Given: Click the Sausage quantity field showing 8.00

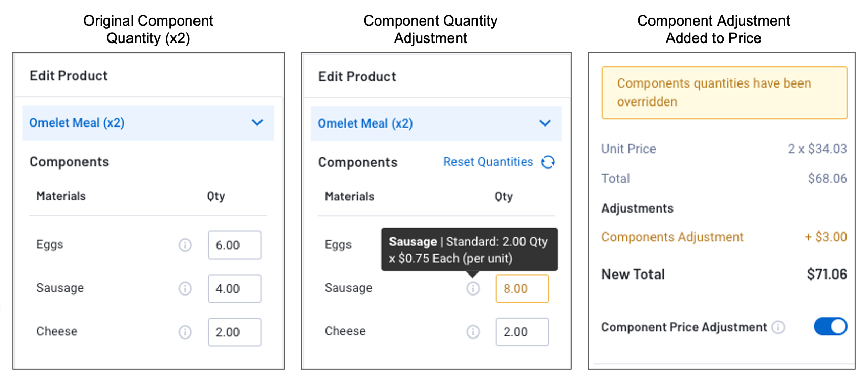Looking at the screenshot, I should pyautogui.click(x=522, y=289).
